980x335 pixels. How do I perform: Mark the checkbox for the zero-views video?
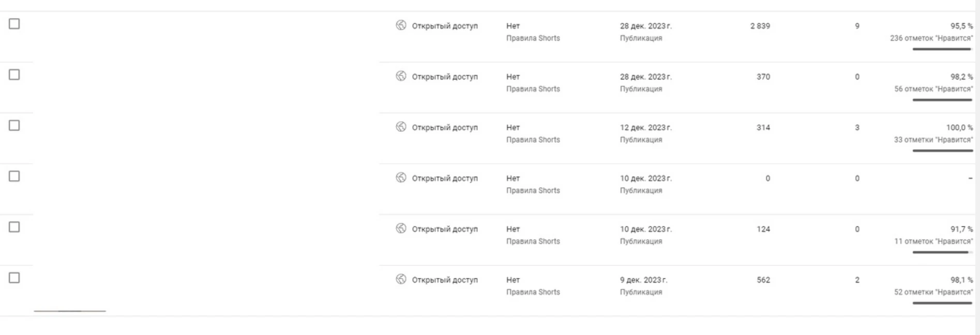click(14, 176)
